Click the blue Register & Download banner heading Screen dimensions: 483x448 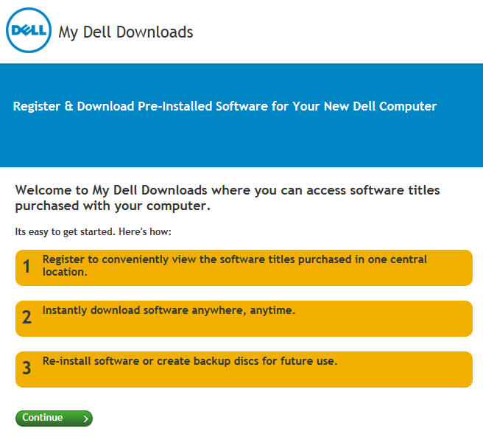[225, 106]
